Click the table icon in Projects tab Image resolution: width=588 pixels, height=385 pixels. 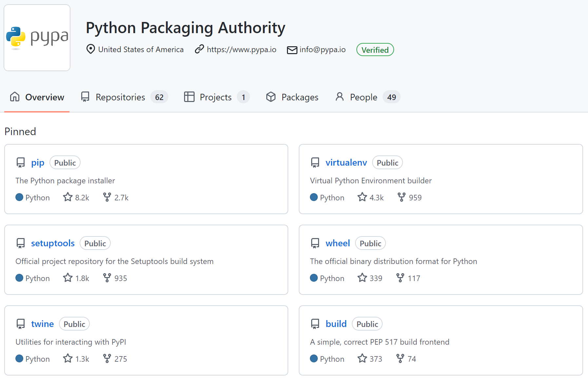coord(189,97)
